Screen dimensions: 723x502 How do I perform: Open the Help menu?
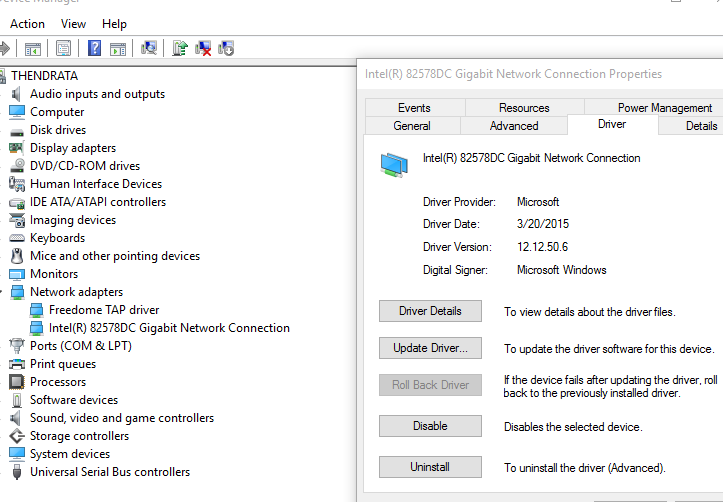coord(114,24)
